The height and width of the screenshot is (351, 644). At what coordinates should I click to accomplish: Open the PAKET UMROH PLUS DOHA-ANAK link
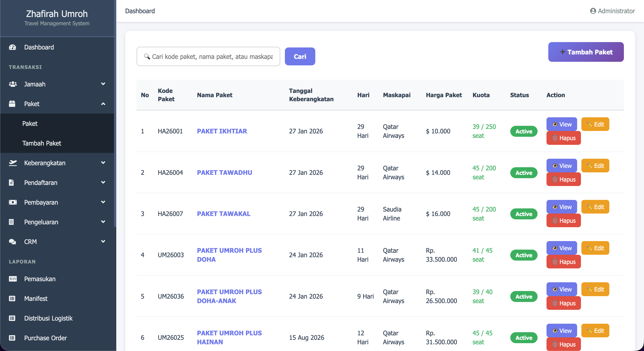tap(229, 296)
